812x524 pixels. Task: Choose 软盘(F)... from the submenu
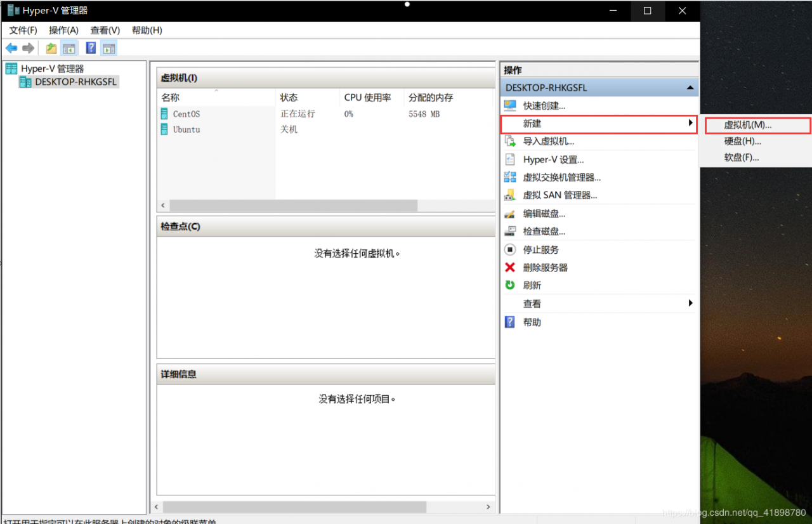[x=742, y=157]
